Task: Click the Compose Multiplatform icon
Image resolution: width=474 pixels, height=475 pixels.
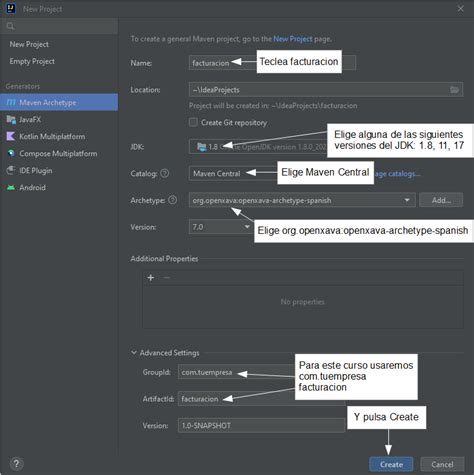Action: pyautogui.click(x=11, y=153)
